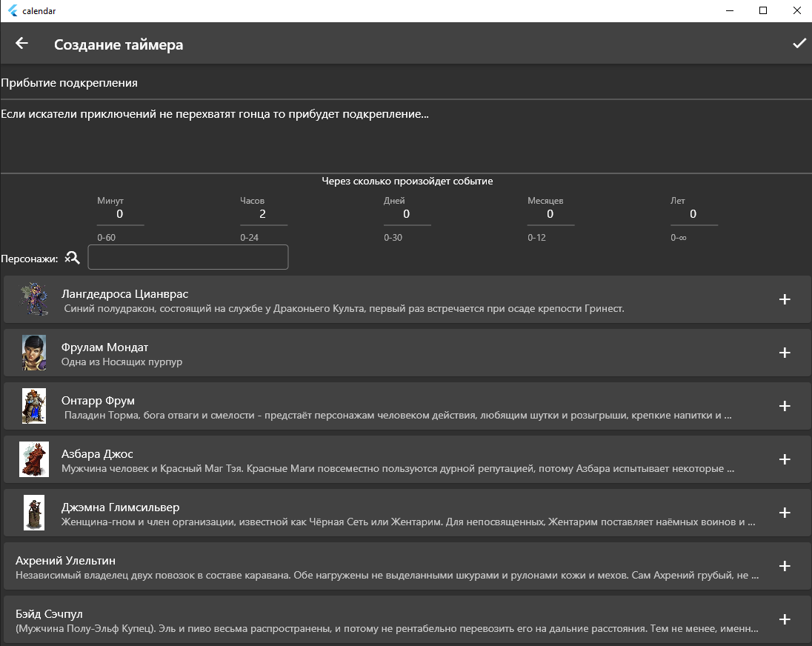The width and height of the screenshot is (812, 646).
Task: Add Азбара Джос with the plus icon
Action: click(785, 459)
